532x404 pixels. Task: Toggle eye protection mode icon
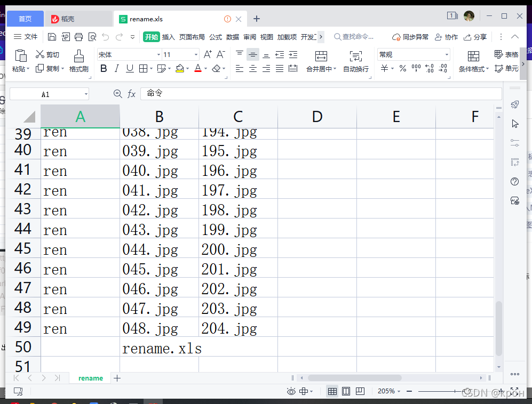pos(291,391)
